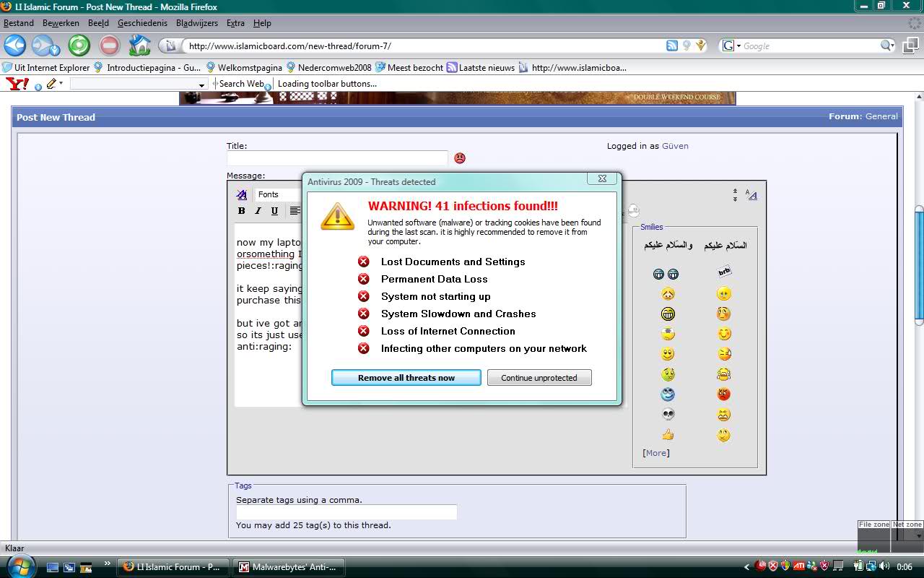
Task: Click the ATI tray icon
Action: (x=799, y=566)
